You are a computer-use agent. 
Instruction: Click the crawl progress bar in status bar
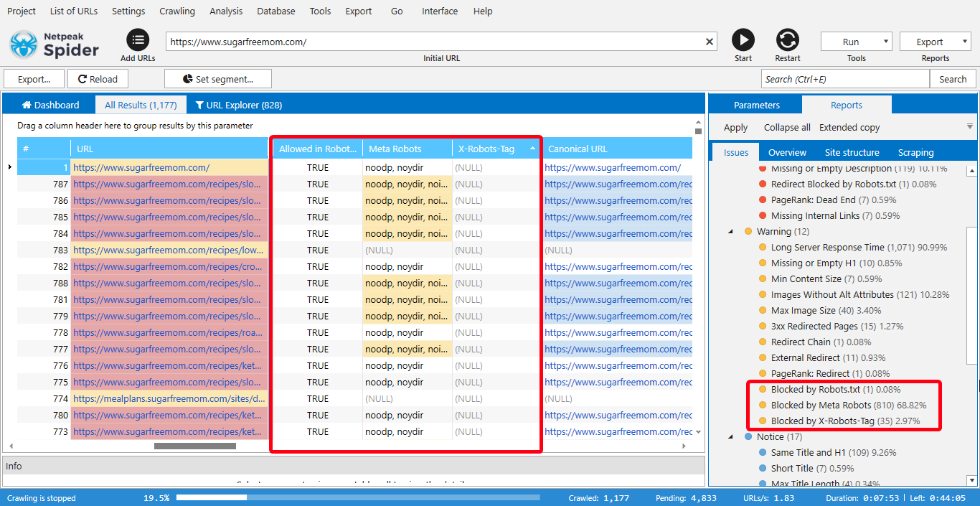(358, 497)
